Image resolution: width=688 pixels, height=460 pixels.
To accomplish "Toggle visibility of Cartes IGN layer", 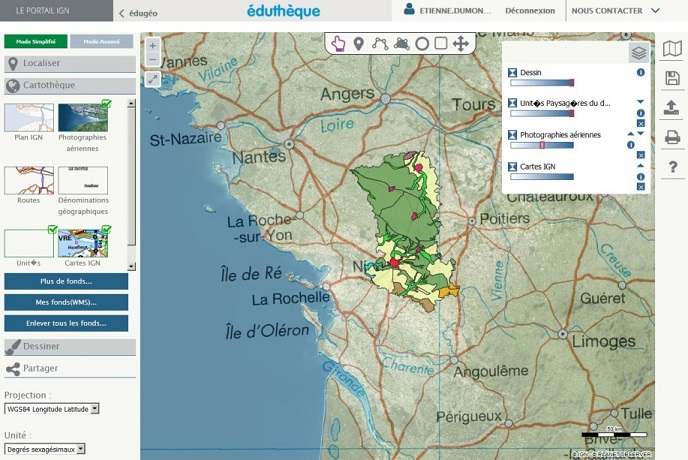I will click(512, 167).
